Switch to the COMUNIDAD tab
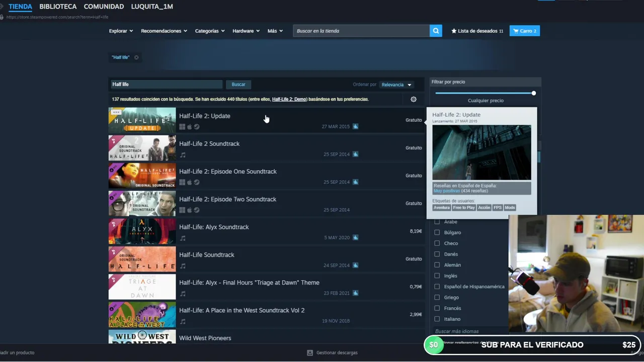Viewport: 644px width, 362px height. click(104, 7)
